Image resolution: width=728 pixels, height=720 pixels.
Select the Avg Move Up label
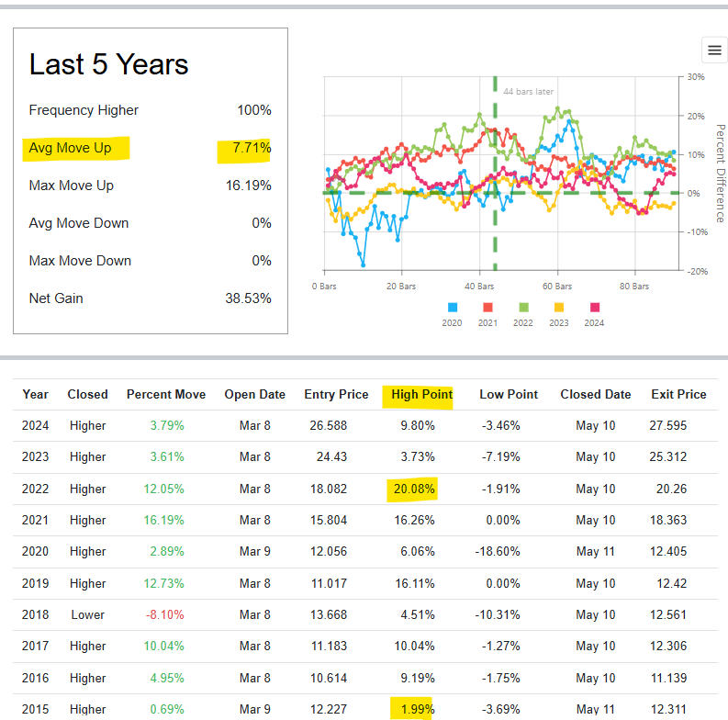(70, 148)
